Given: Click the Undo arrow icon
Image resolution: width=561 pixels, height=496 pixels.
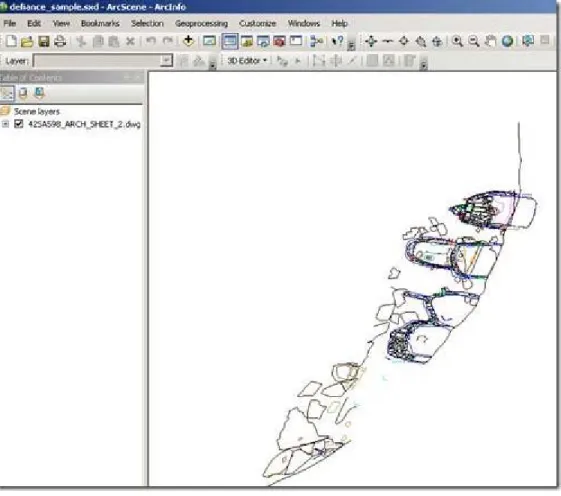Looking at the screenshot, I should tap(151, 41).
